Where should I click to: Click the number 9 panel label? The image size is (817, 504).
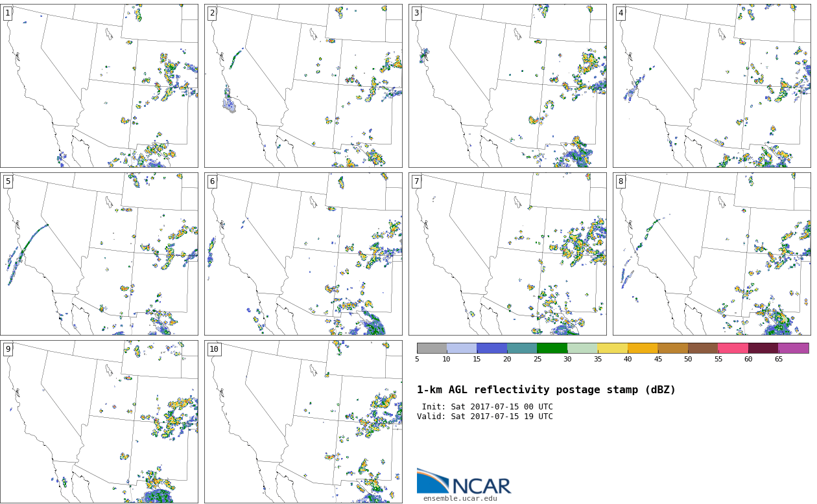click(x=8, y=349)
